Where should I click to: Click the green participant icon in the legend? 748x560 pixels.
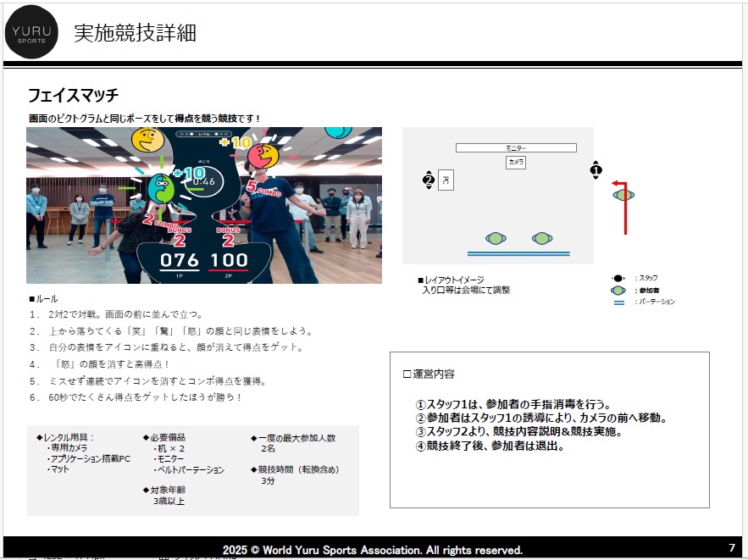pos(618,290)
